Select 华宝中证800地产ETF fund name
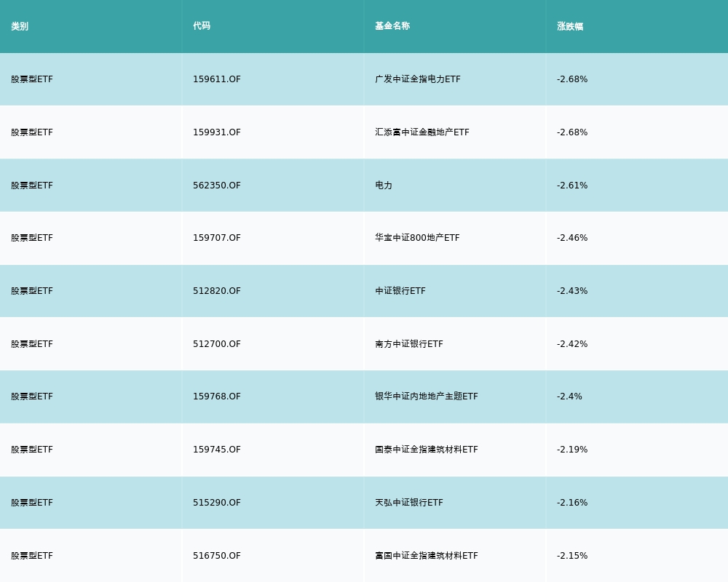Viewport: 728px width, 582px height. click(x=417, y=238)
